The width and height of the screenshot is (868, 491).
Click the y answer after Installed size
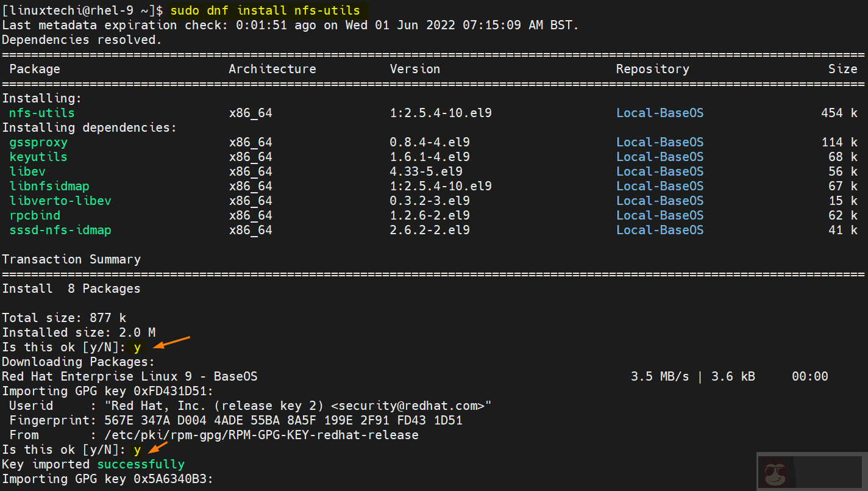(137, 347)
